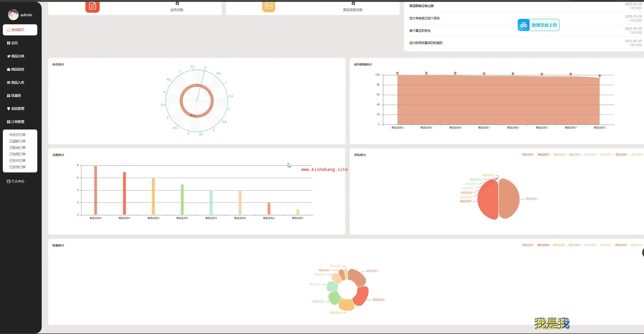Click the grid icon beside 会员

9,43
